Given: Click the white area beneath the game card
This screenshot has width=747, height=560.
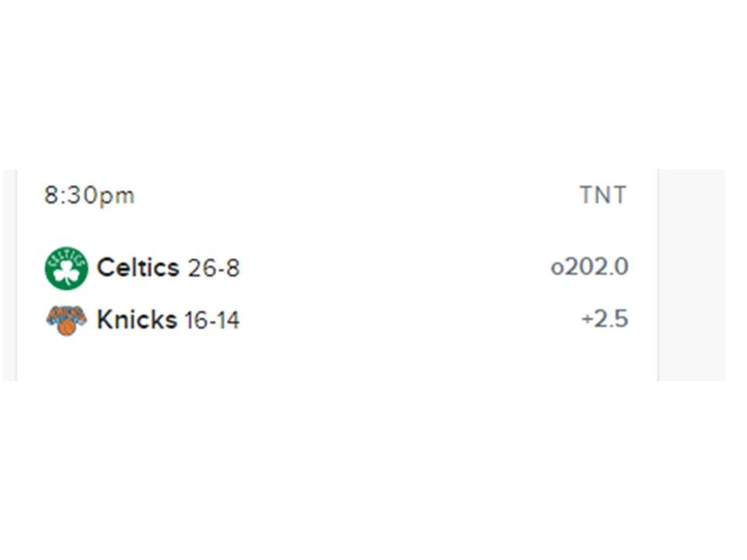Looking at the screenshot, I should 373,471.
